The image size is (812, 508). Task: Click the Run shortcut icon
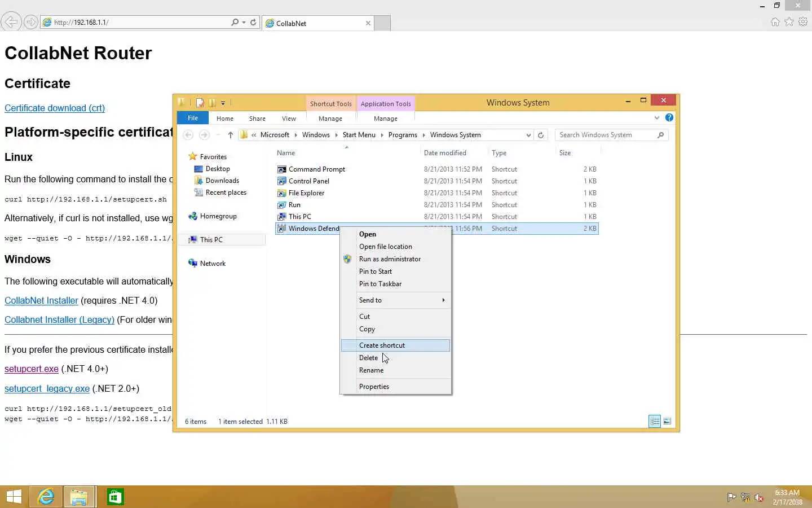[x=282, y=205]
